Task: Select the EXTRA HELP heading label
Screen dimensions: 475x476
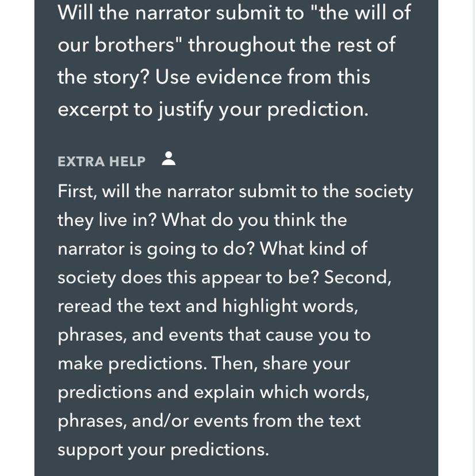Action: click(x=101, y=162)
